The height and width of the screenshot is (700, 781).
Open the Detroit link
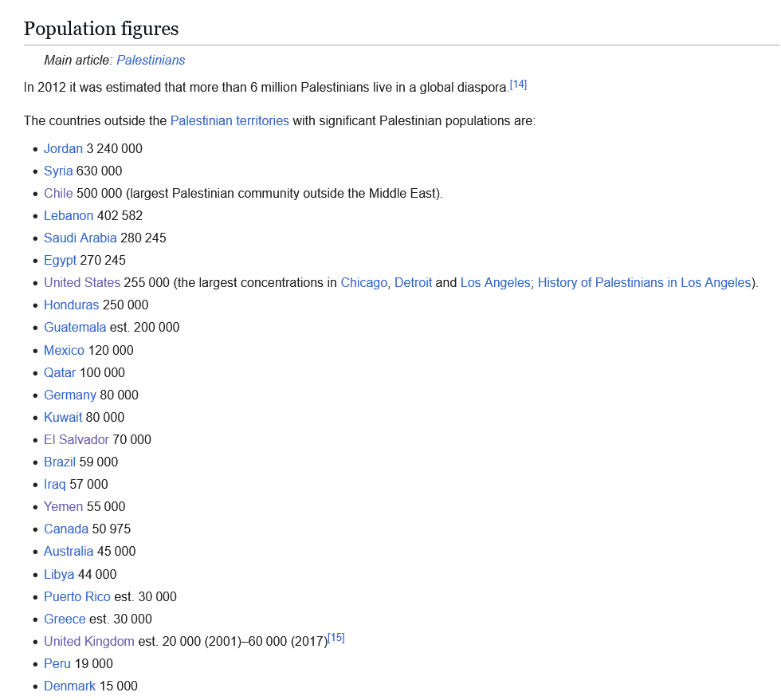pos(413,282)
